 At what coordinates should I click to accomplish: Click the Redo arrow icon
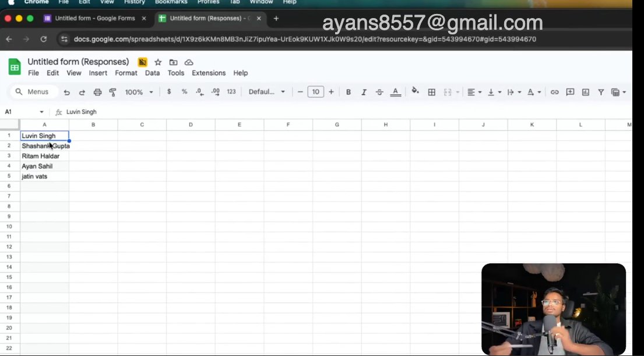click(82, 93)
